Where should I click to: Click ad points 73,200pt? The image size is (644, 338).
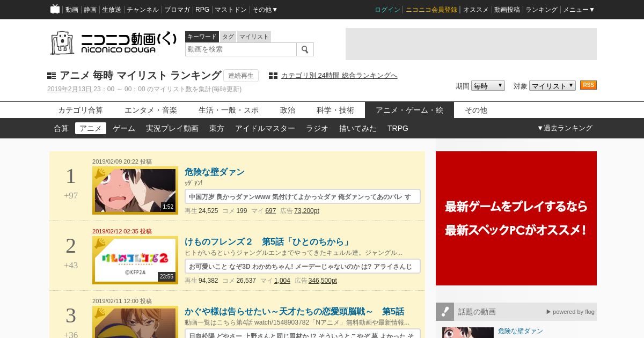click(x=306, y=211)
